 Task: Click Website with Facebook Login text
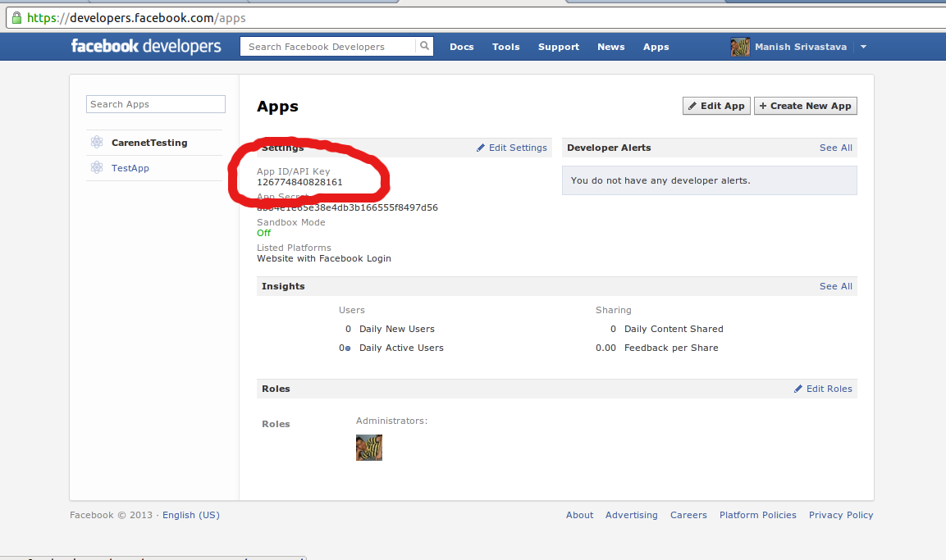pos(324,258)
